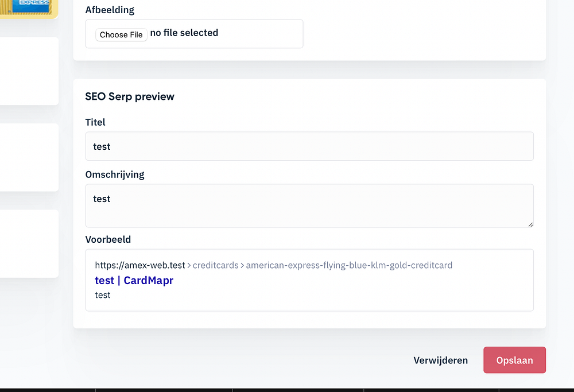Click the Verwijderen button
This screenshot has height=392, width=574.
pos(440,360)
